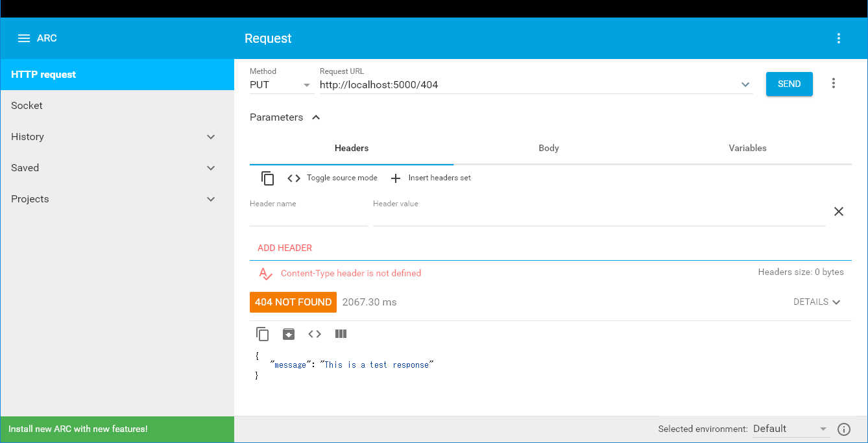This screenshot has width=868, height=443.
Task: Copy response body to clipboard
Action: pyautogui.click(x=263, y=334)
